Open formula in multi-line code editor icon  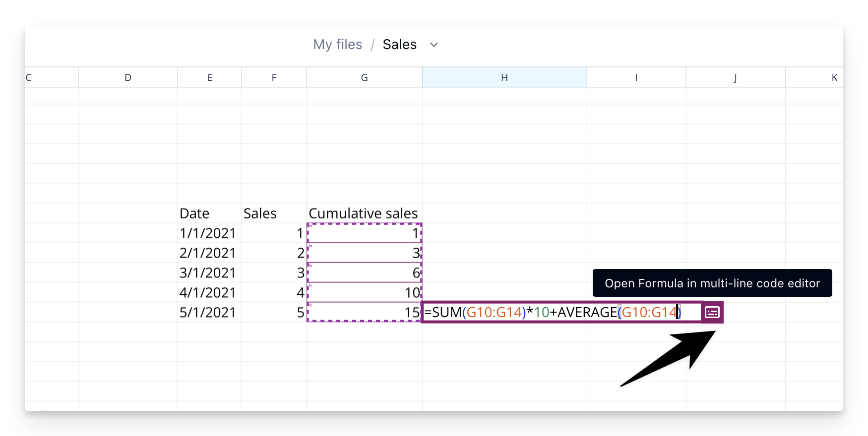click(712, 312)
